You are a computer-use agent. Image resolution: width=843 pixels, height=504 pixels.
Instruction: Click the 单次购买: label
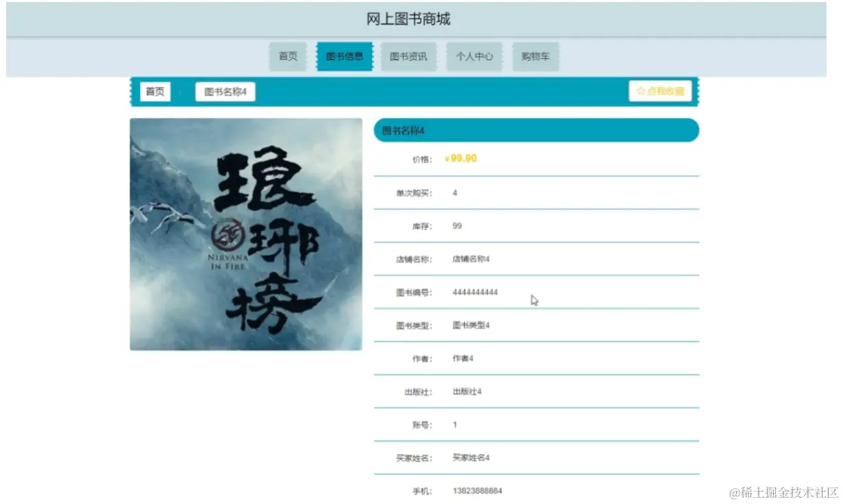[x=414, y=193]
